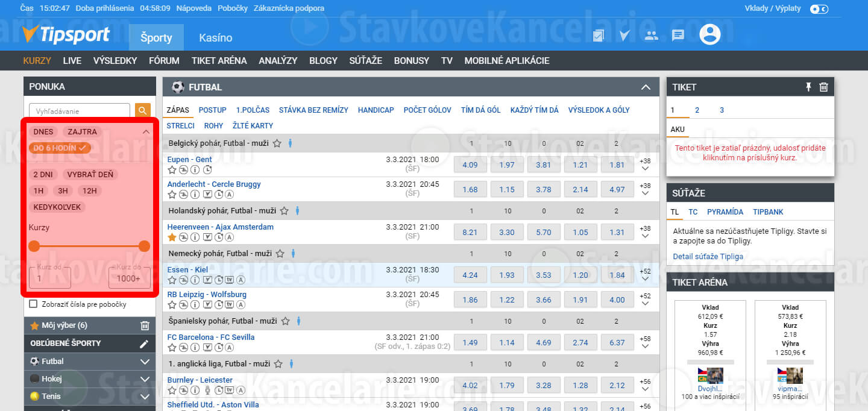Click the men category icon for Belgický pohár
The height and width of the screenshot is (411, 868).
290,143
